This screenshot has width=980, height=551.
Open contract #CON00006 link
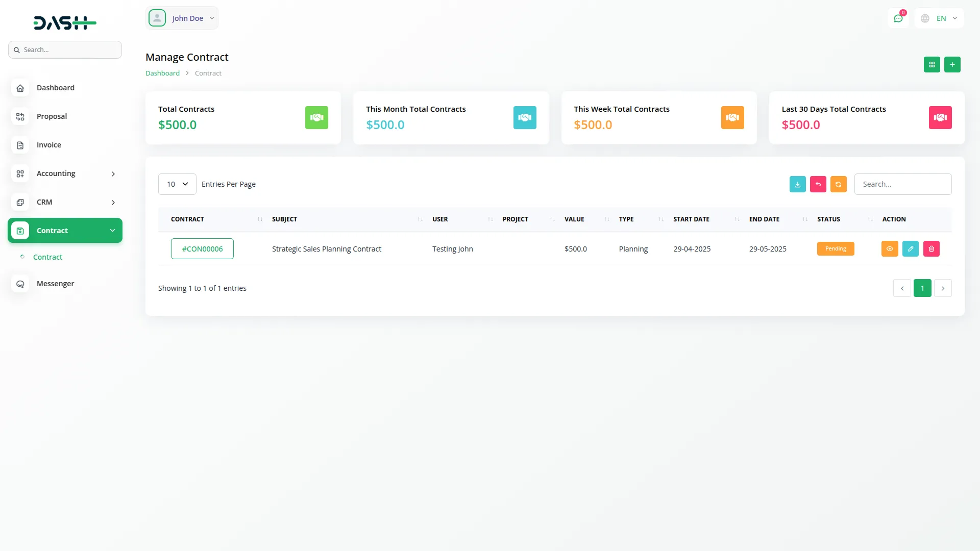click(202, 249)
